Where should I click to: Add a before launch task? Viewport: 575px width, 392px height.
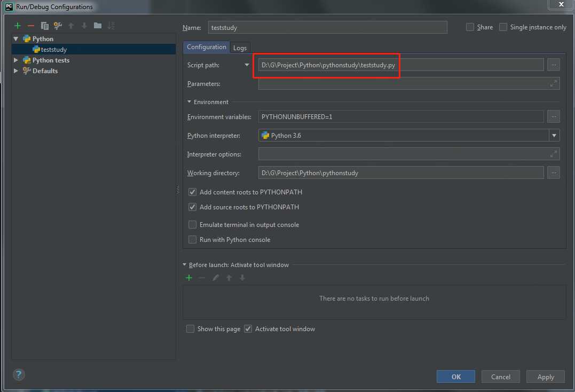(189, 278)
